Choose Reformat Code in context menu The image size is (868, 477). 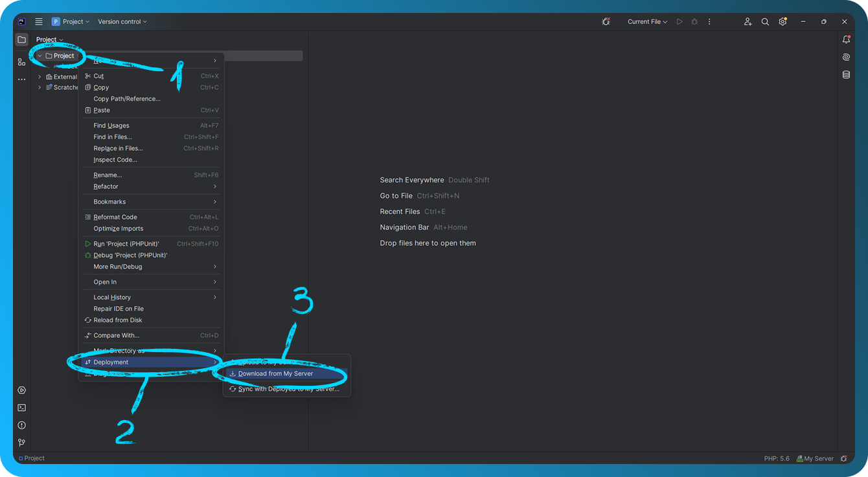(115, 217)
